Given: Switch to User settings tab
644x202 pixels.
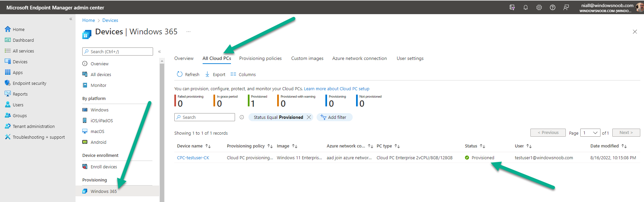Looking at the screenshot, I should click(x=410, y=58).
